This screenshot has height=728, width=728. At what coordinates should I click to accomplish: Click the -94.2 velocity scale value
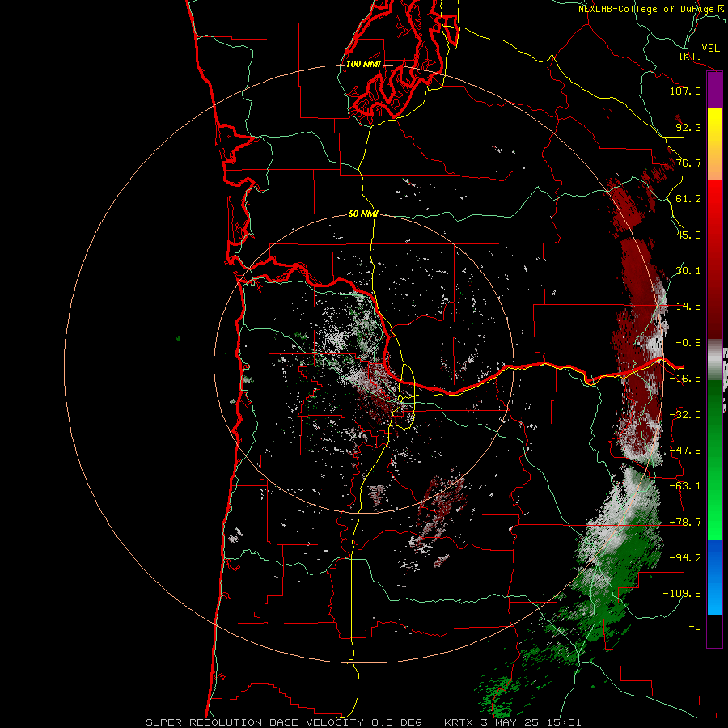tap(685, 558)
